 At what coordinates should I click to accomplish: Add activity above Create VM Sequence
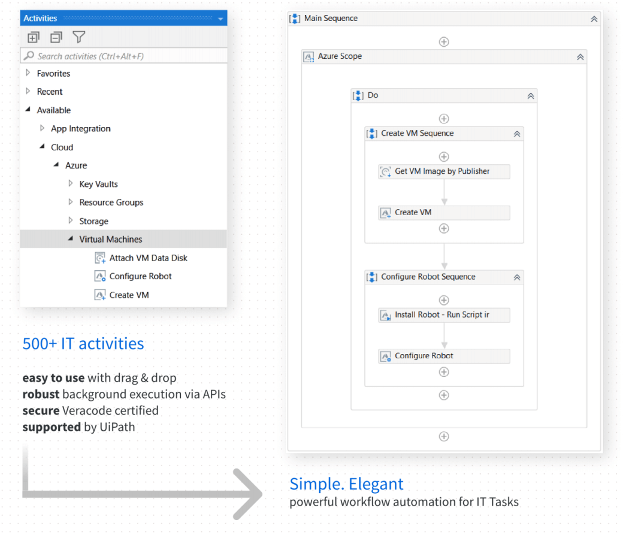pyautogui.click(x=444, y=119)
